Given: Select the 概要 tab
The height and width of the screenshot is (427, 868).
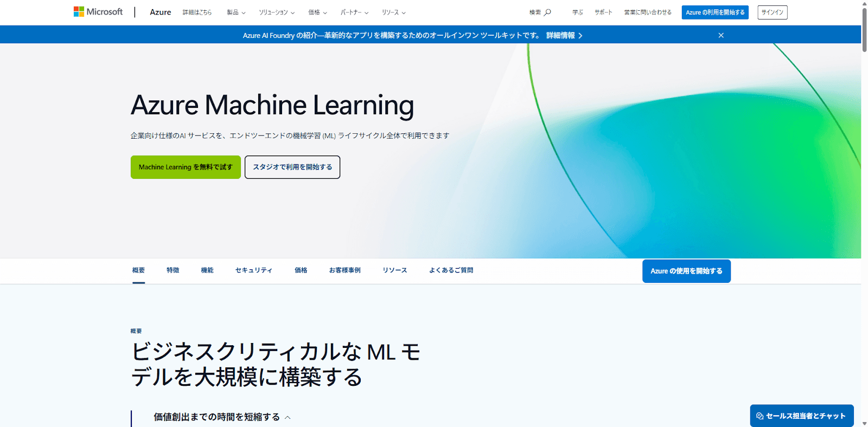Looking at the screenshot, I should [x=138, y=270].
